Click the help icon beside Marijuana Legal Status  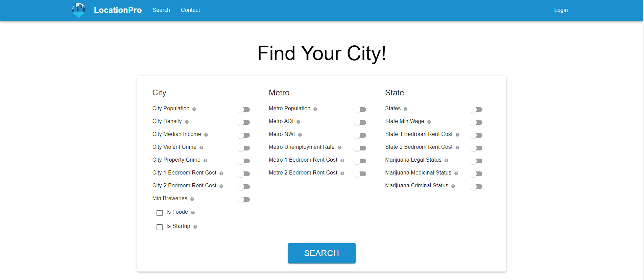(446, 160)
